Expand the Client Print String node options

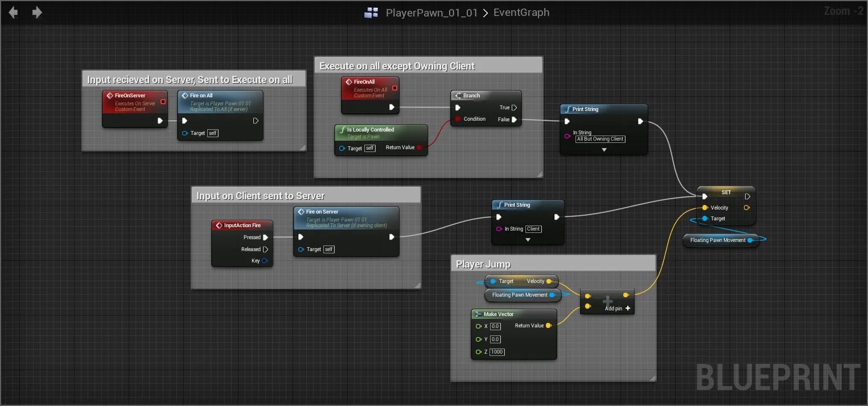click(528, 240)
